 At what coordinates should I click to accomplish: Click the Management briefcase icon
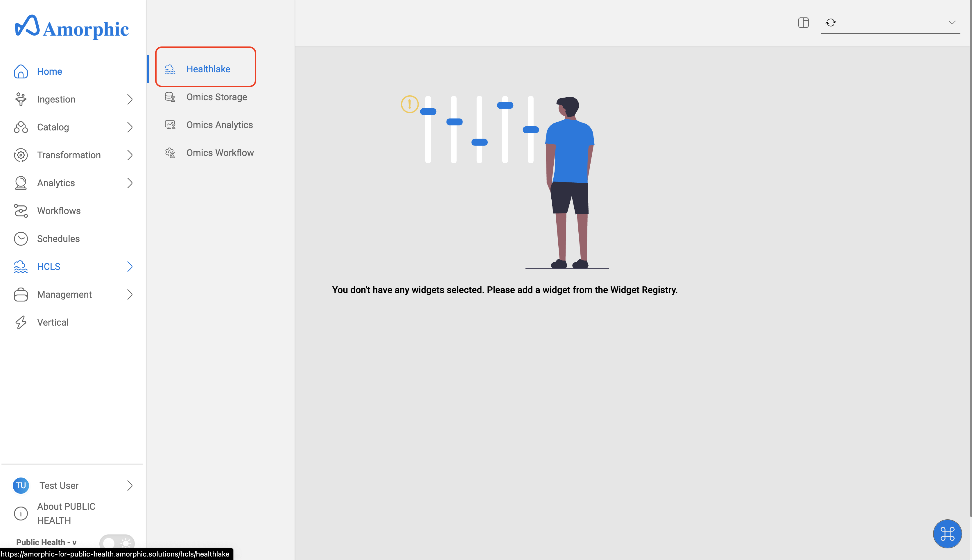[21, 295]
